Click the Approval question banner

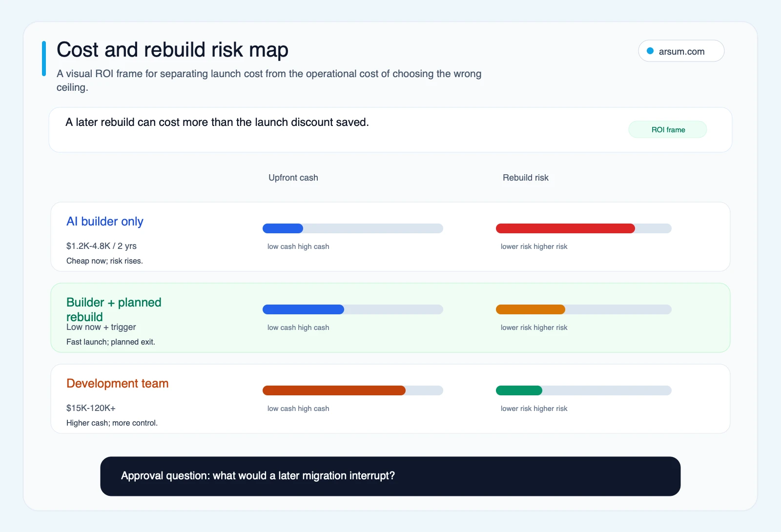pos(390,476)
